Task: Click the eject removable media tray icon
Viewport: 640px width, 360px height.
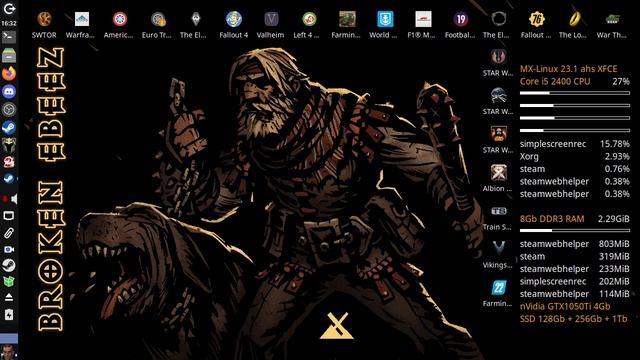Action: (x=9, y=297)
